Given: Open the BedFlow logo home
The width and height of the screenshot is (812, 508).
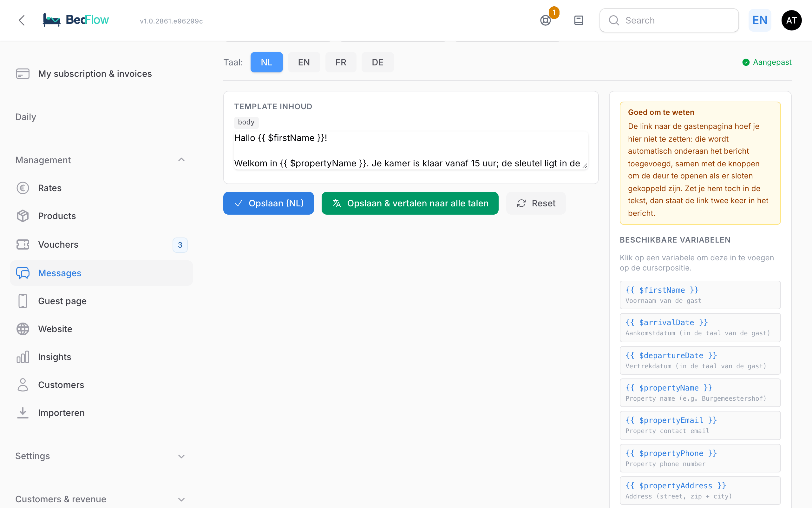Looking at the screenshot, I should point(76,20).
